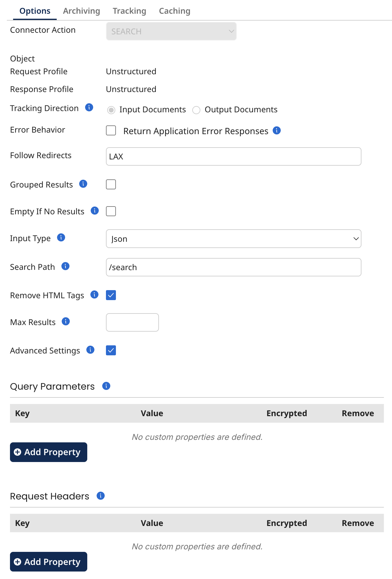
Task: Show info for Empty If No Results
Action: click(95, 211)
